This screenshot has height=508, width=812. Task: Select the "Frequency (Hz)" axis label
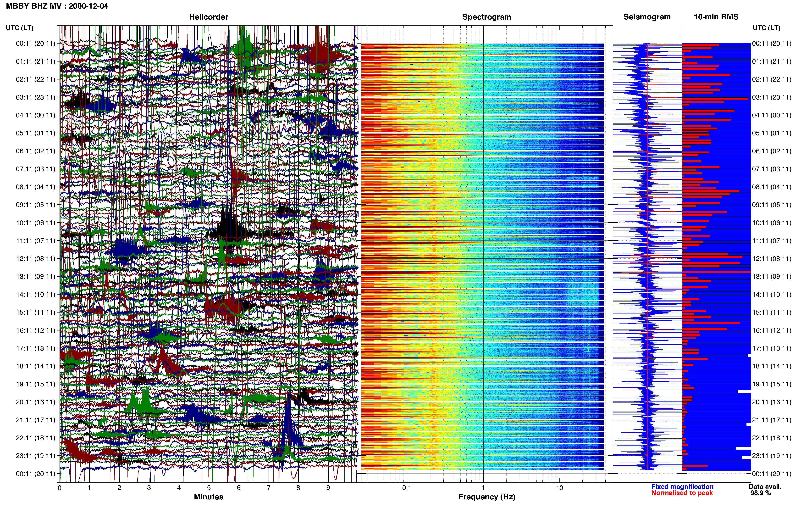click(487, 497)
